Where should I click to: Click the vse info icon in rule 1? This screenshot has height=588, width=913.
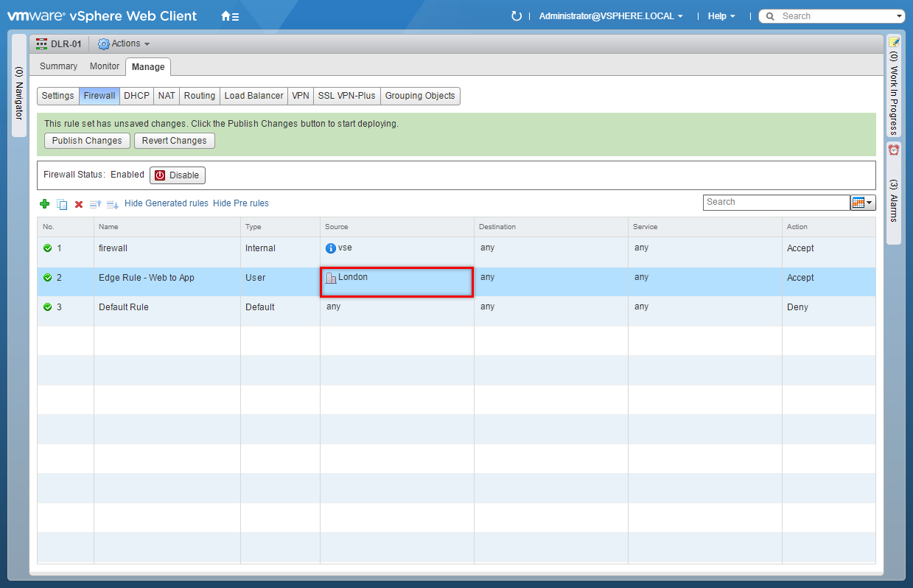pos(331,248)
